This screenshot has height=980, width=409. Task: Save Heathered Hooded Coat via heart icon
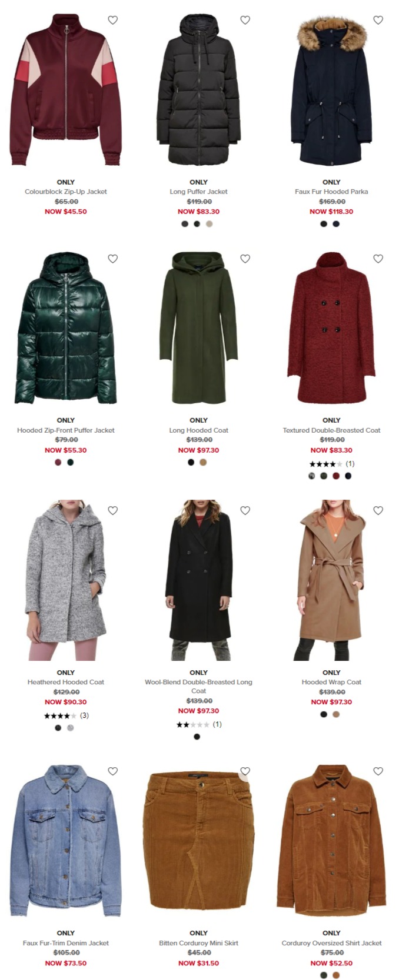[x=113, y=510]
